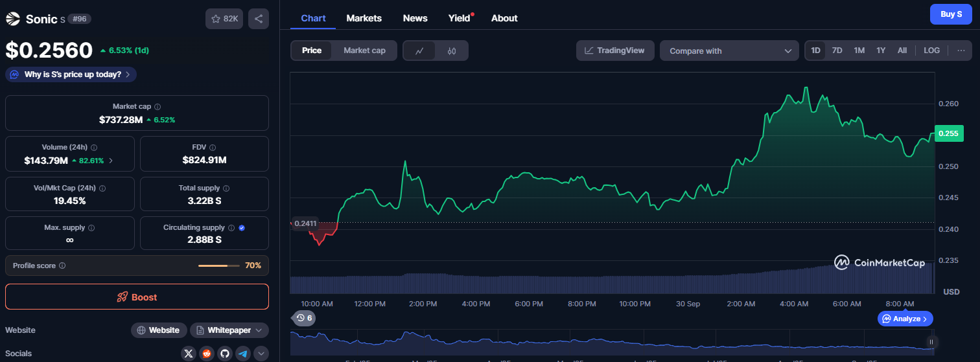Click the events history badge showing 6

point(304,318)
